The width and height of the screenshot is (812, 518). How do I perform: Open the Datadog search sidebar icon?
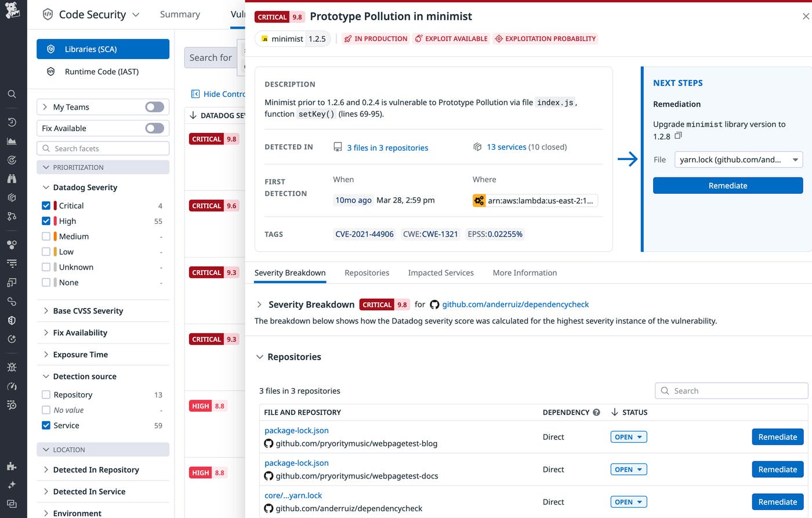pos(12,94)
